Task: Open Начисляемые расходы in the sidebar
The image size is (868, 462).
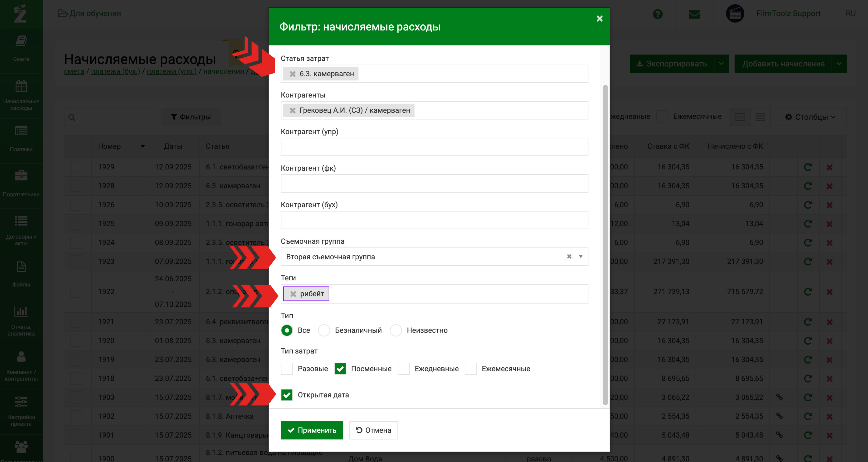Action: pyautogui.click(x=21, y=95)
